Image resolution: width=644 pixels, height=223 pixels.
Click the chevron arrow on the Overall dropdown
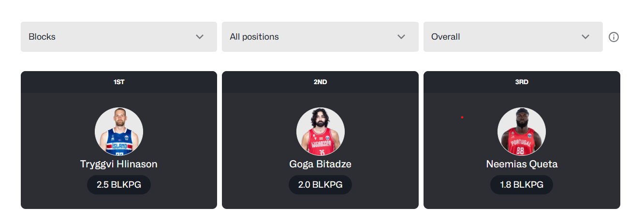coord(585,37)
